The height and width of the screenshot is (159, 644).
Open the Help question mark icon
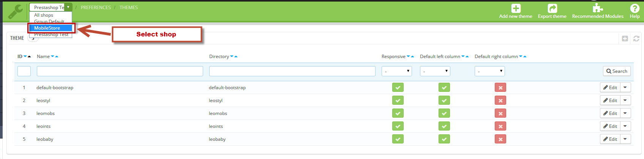click(635, 8)
